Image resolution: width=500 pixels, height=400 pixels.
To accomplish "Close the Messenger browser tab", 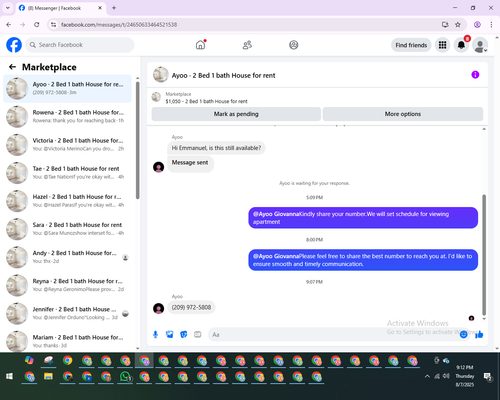I will click(x=100, y=8).
